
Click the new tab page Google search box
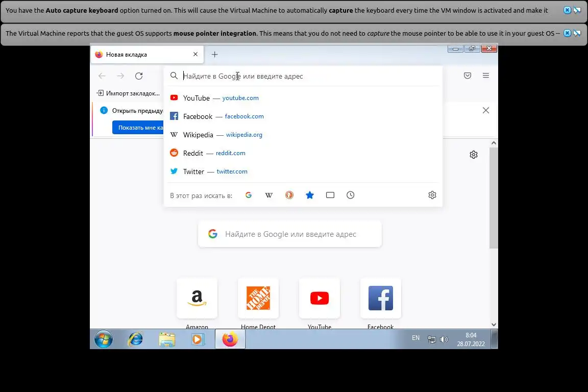290,234
